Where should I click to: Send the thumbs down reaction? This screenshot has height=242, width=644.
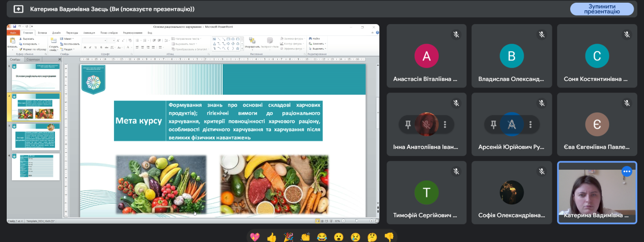389,237
